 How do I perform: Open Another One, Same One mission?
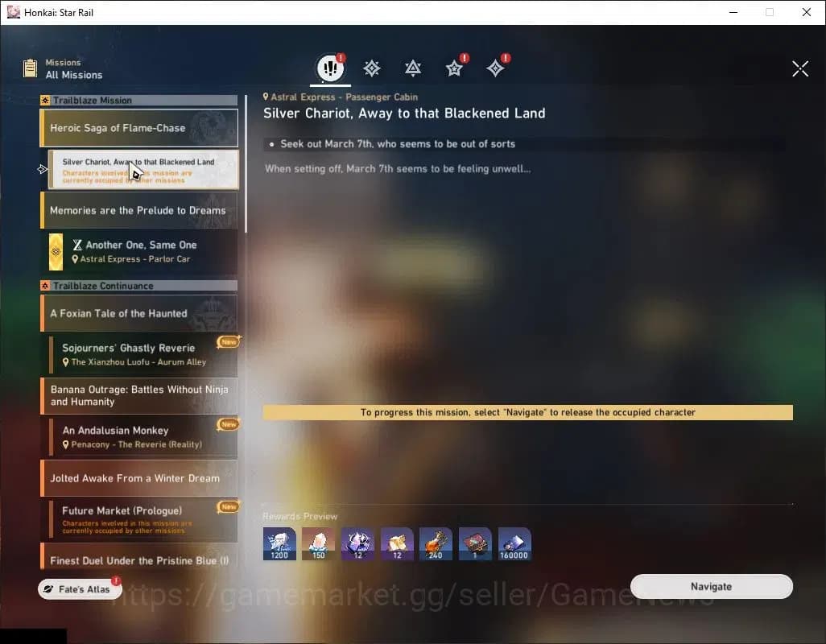[143, 252]
